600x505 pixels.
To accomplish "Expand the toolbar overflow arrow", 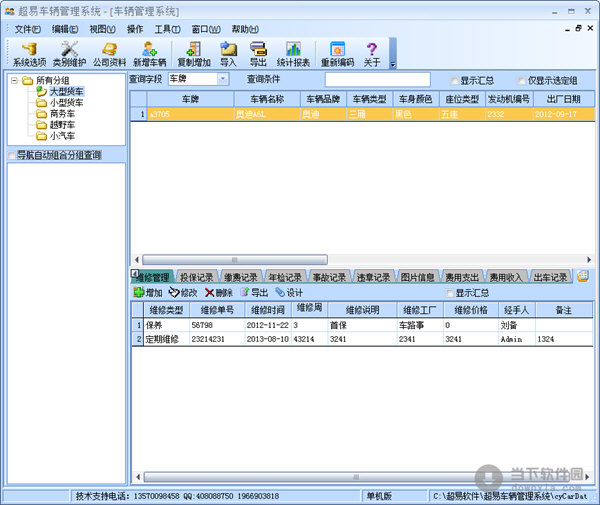I will [x=393, y=64].
